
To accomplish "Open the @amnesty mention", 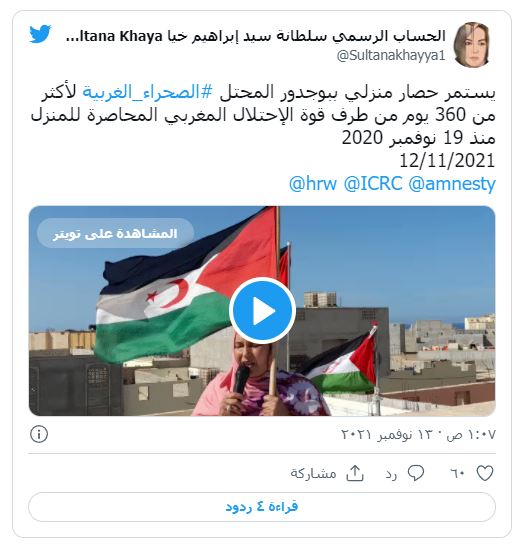I will (452, 184).
